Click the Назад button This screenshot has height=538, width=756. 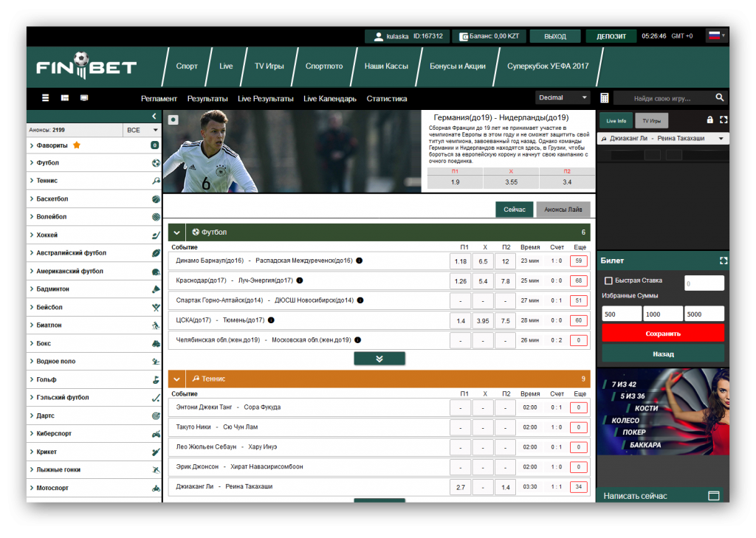[x=663, y=354]
